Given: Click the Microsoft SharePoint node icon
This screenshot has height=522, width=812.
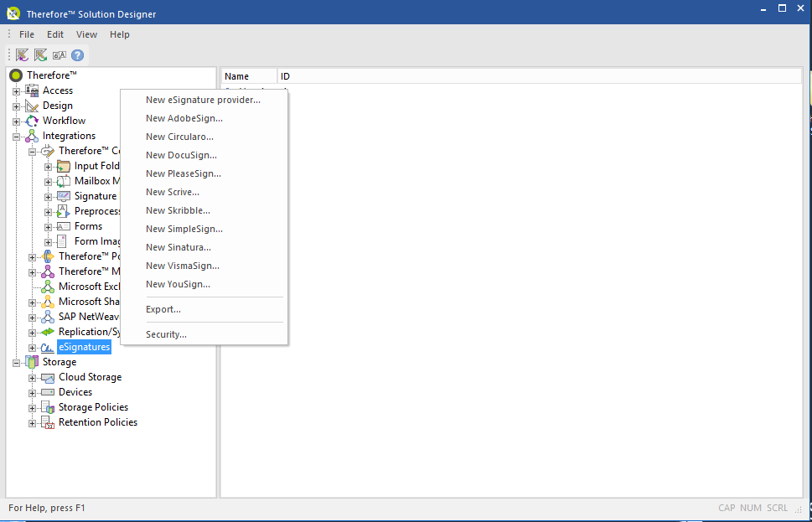Looking at the screenshot, I should pos(48,302).
